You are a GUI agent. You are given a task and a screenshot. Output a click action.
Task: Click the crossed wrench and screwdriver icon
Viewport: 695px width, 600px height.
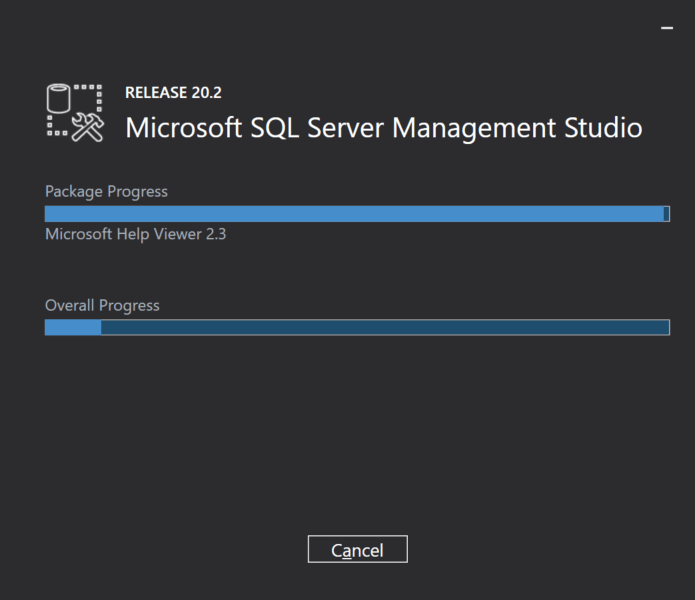(88, 127)
